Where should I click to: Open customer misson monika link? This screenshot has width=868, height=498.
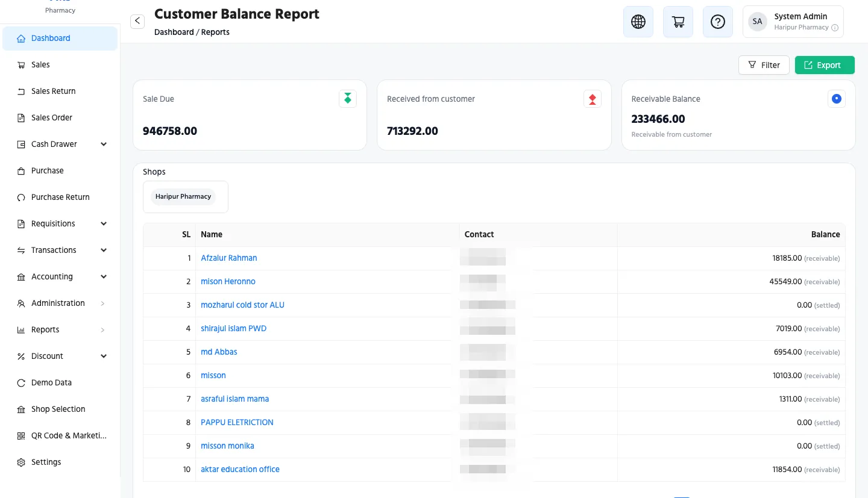227,446
